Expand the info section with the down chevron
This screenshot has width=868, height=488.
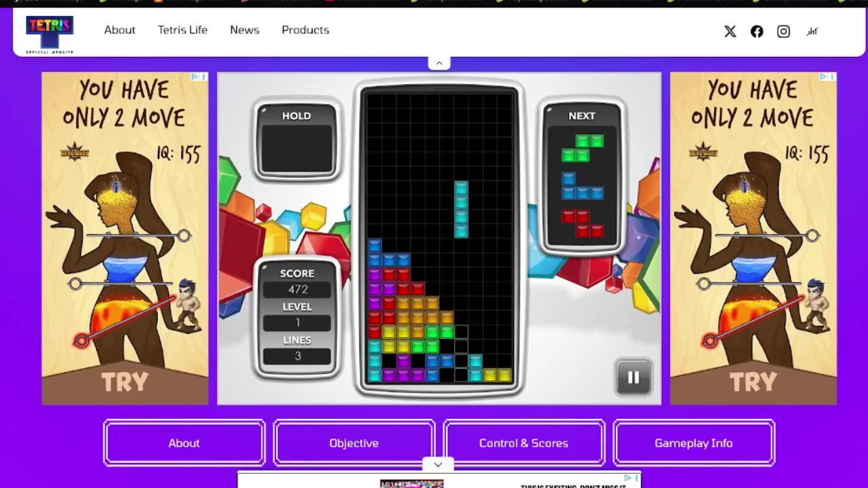click(438, 464)
